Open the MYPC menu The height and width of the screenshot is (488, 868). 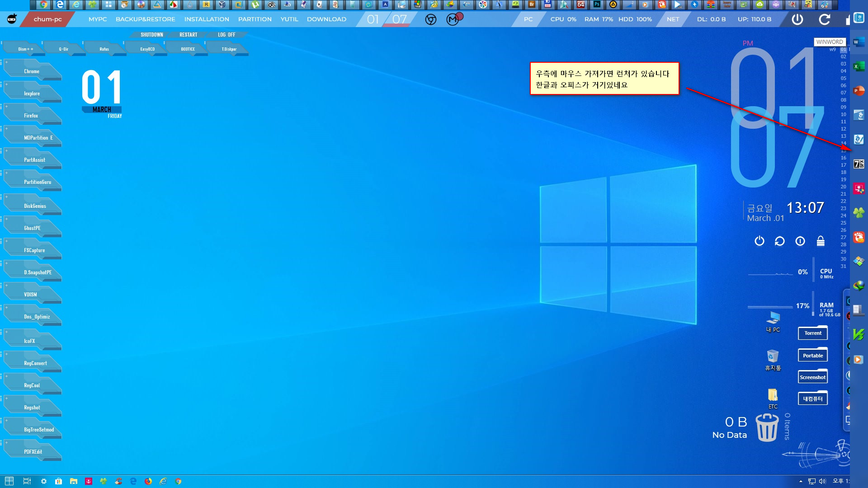click(x=98, y=19)
